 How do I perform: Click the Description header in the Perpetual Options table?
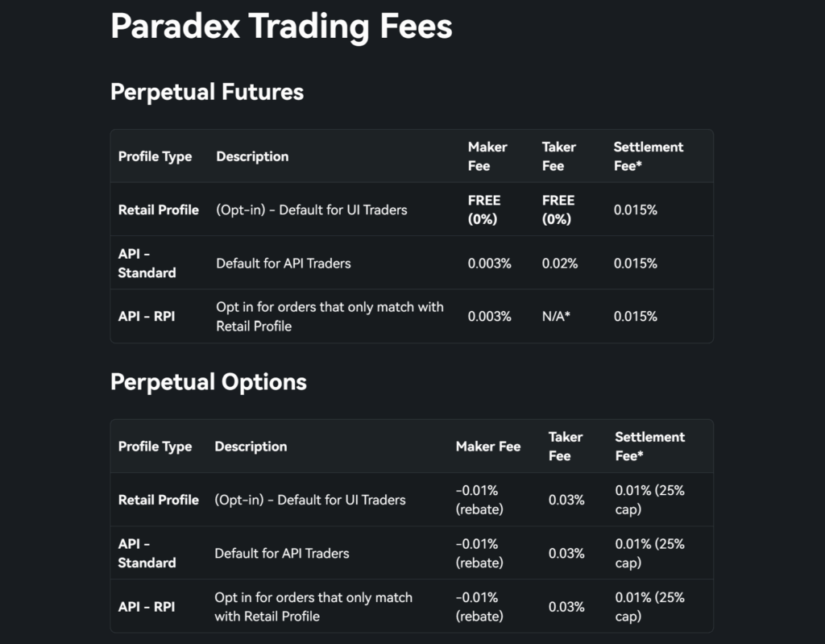click(251, 447)
